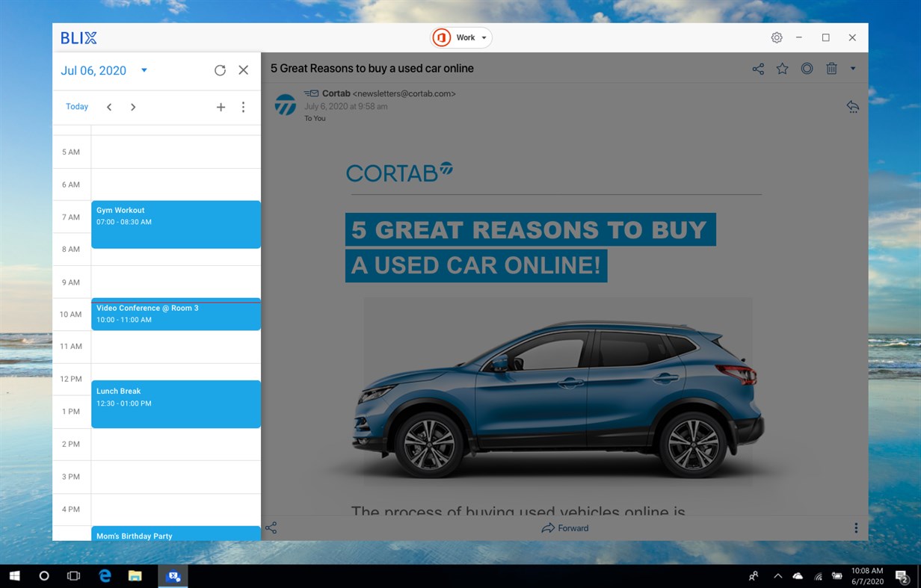Mark email with the circle icon
The width and height of the screenshot is (921, 588).
click(x=807, y=69)
